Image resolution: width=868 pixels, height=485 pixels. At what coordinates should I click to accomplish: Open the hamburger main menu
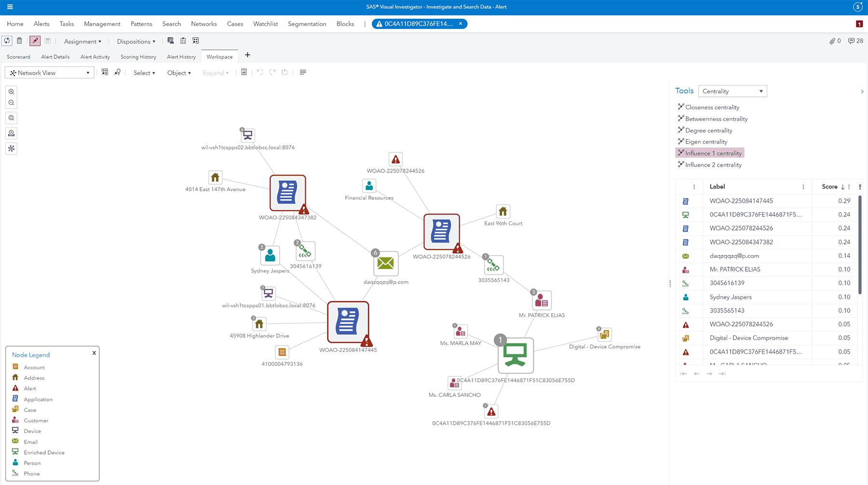click(10, 7)
